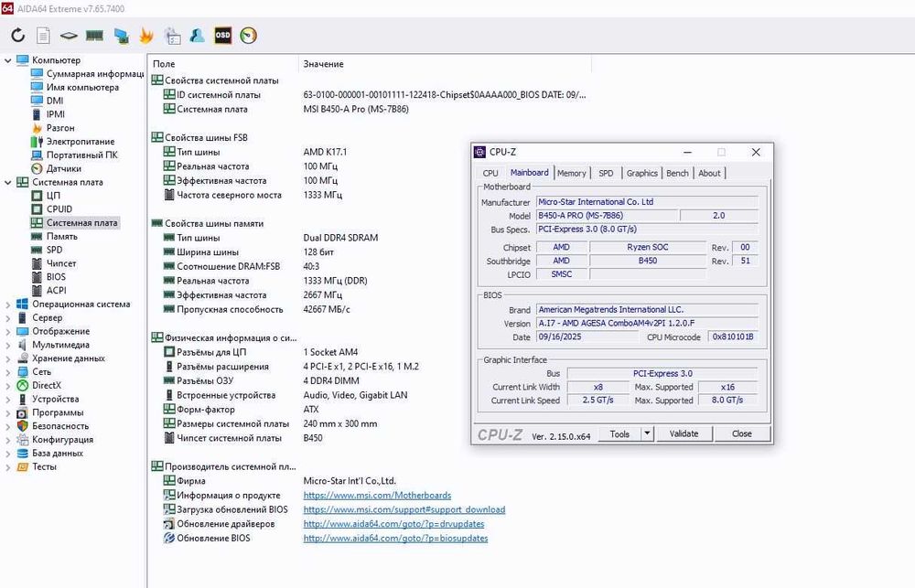This screenshot has width=915, height=588.
Task: Open the CPUID tree item
Action: pyautogui.click(x=59, y=208)
